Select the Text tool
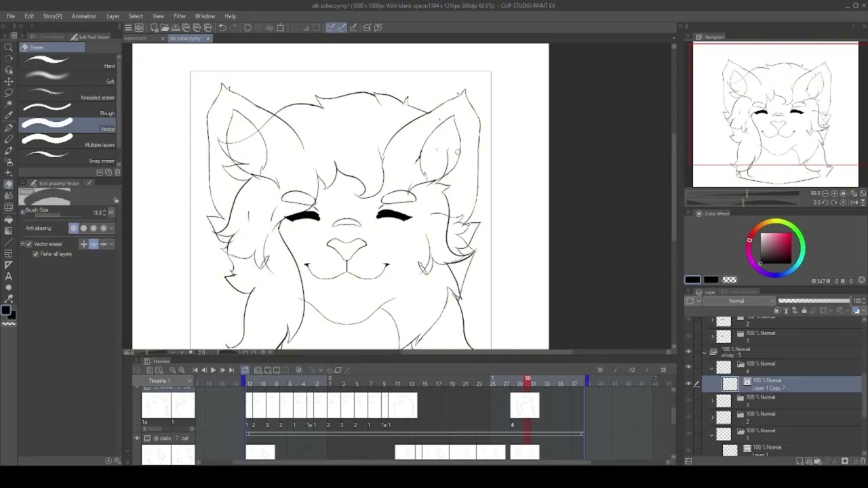The width and height of the screenshot is (868, 488). pos(9,276)
